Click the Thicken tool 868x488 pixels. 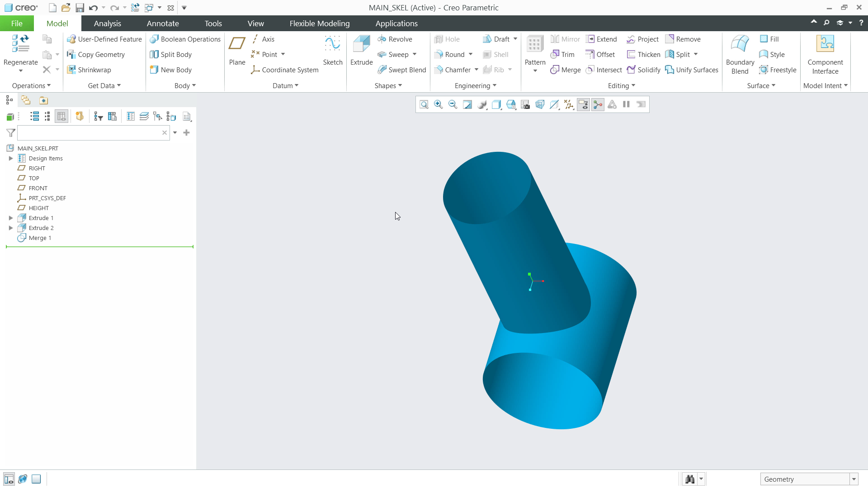pyautogui.click(x=643, y=55)
